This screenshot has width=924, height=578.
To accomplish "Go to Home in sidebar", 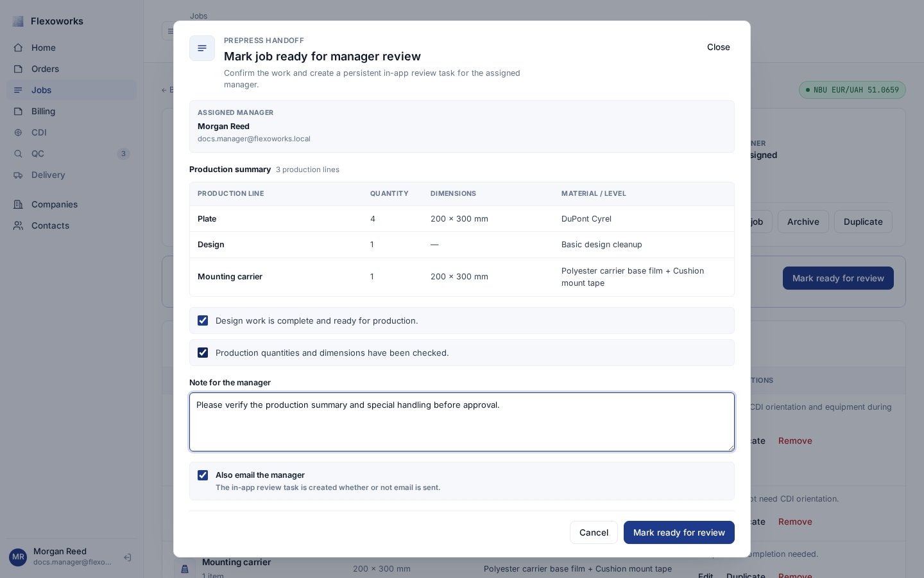I will tap(72, 48).
